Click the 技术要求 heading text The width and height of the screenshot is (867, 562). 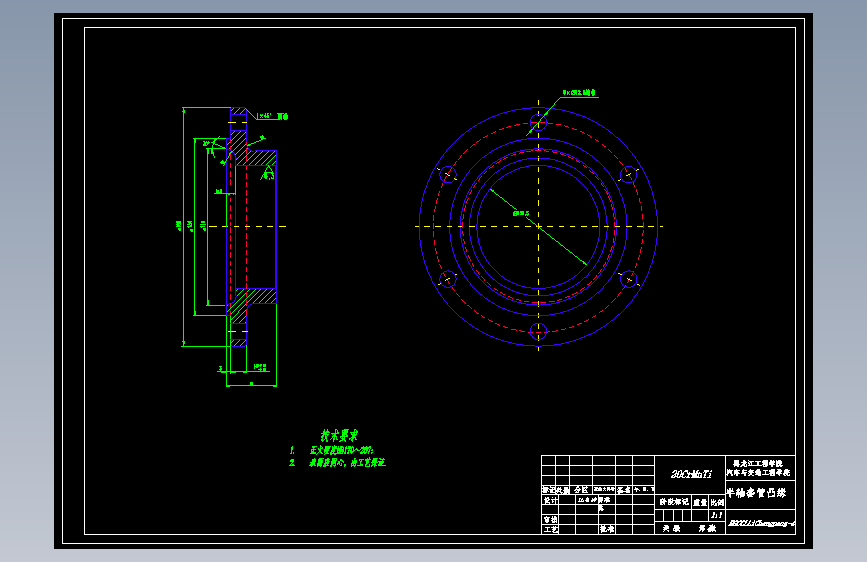tap(339, 436)
